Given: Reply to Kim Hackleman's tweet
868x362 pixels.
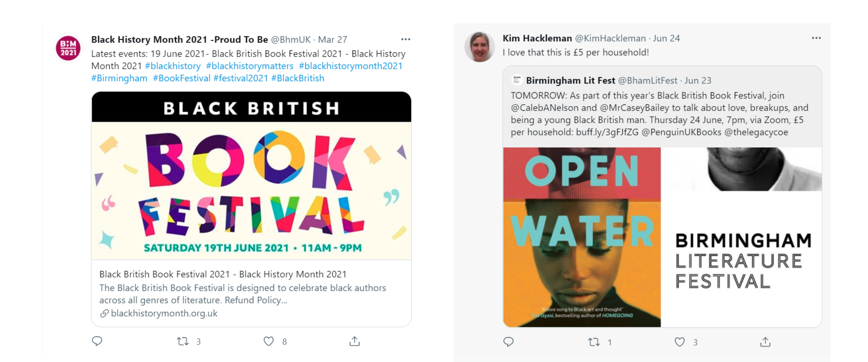Looking at the screenshot, I should pyautogui.click(x=509, y=342).
